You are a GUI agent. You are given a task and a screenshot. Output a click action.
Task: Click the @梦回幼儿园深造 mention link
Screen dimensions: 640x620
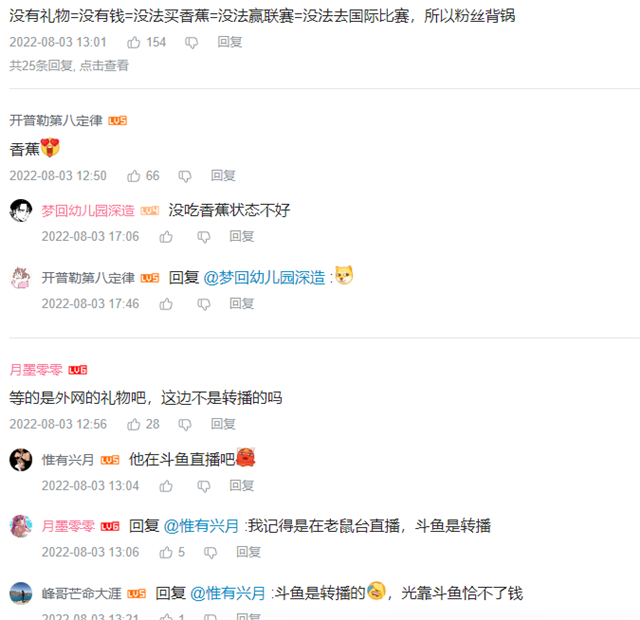pyautogui.click(x=264, y=278)
